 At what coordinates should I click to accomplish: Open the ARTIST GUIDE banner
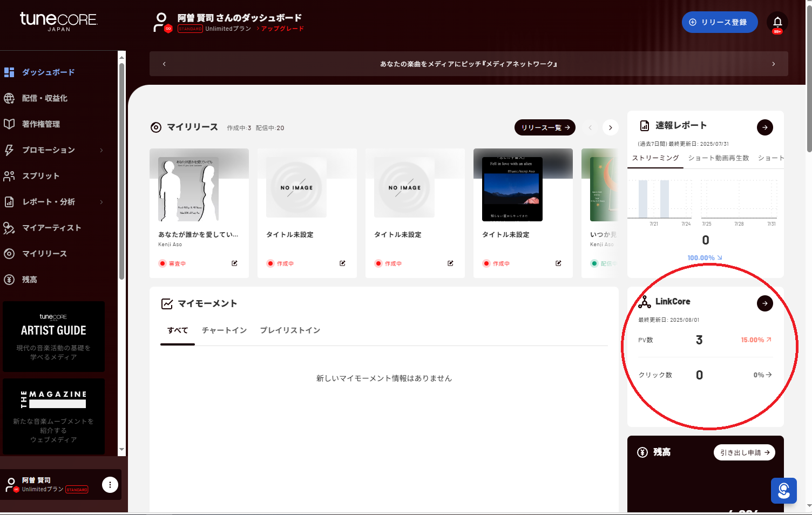click(x=53, y=336)
